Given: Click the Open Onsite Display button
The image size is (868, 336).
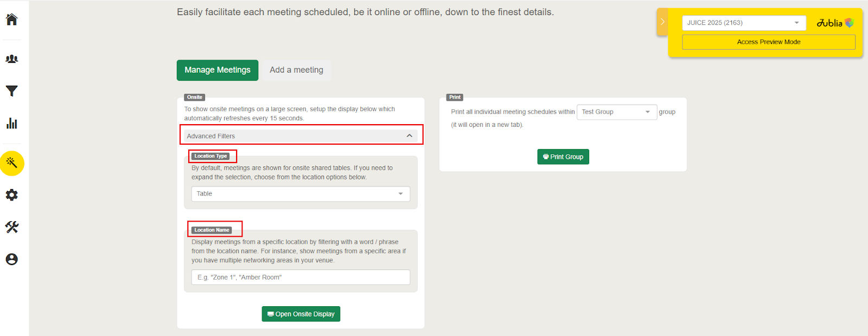Looking at the screenshot, I should coord(301,314).
